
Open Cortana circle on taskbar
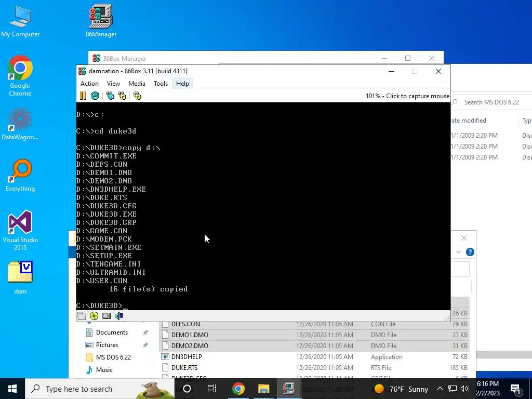(187, 389)
